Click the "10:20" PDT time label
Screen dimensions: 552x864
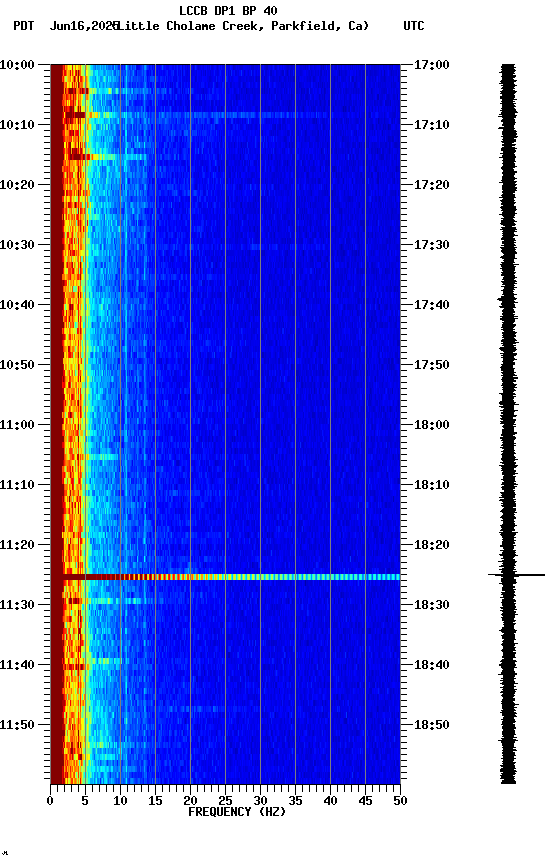point(17,185)
